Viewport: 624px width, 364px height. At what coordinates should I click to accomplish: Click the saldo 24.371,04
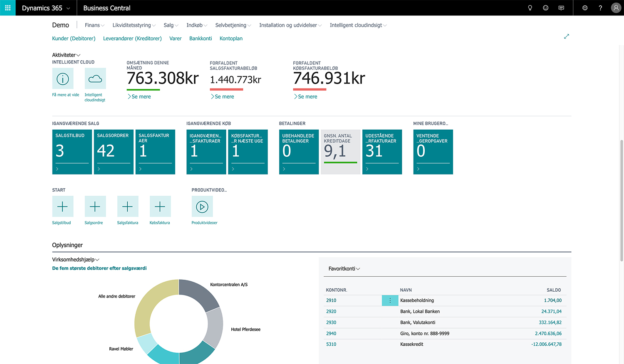click(551, 312)
